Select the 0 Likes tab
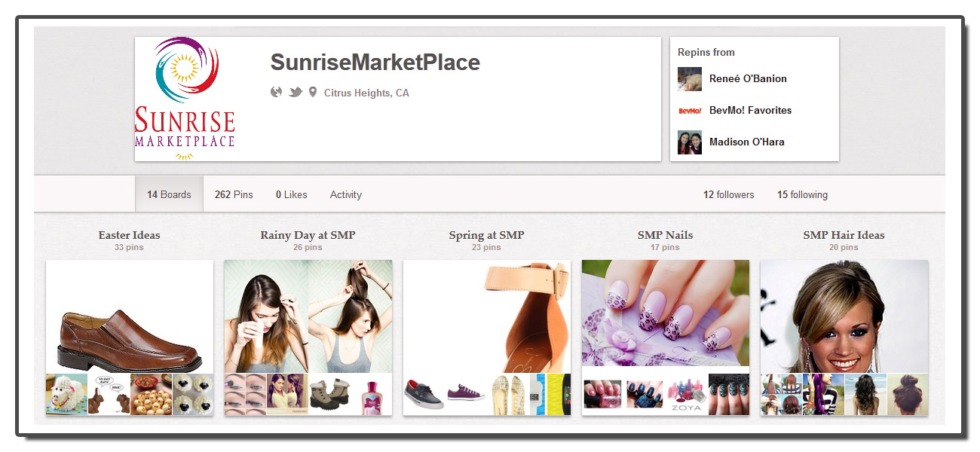Viewport: 980px width, 452px height. coord(291,194)
